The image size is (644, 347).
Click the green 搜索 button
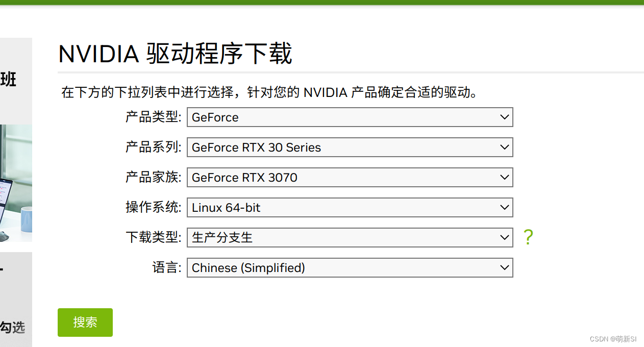pyautogui.click(x=85, y=323)
